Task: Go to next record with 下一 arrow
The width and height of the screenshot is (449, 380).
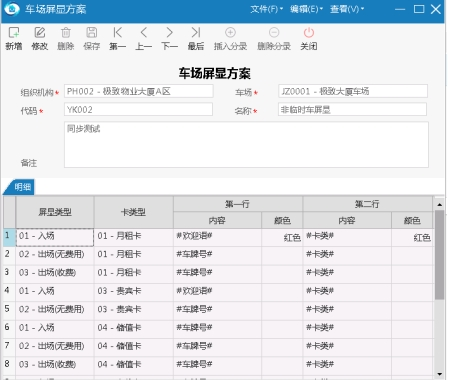Action: [x=169, y=33]
